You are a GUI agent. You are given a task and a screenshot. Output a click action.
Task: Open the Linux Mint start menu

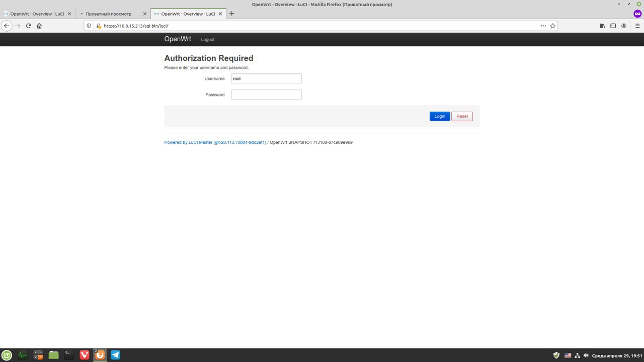[7, 355]
